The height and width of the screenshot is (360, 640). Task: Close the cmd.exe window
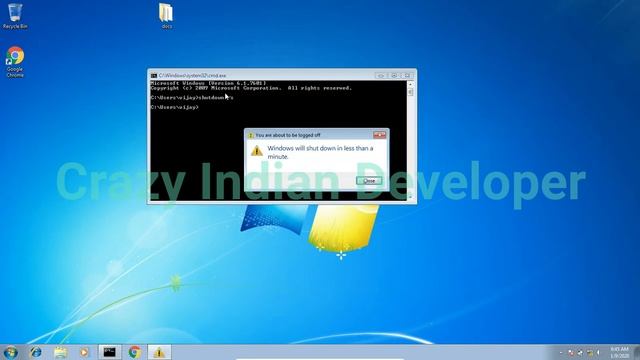tap(407, 76)
